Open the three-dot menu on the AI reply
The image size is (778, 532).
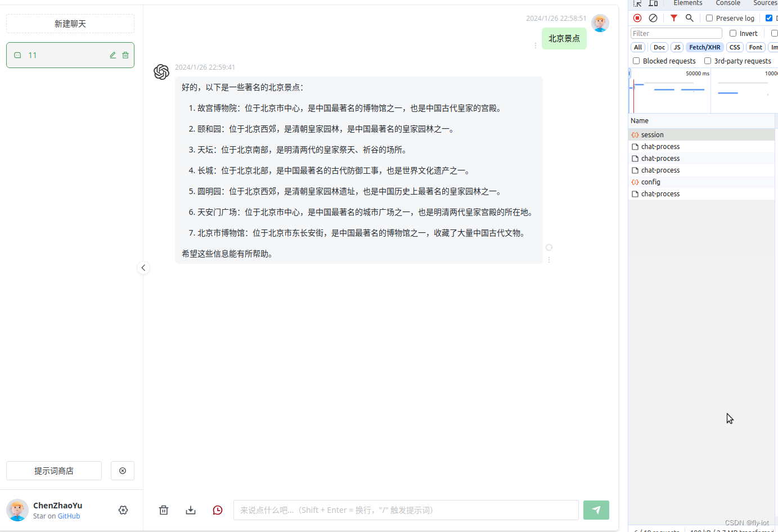tap(549, 259)
